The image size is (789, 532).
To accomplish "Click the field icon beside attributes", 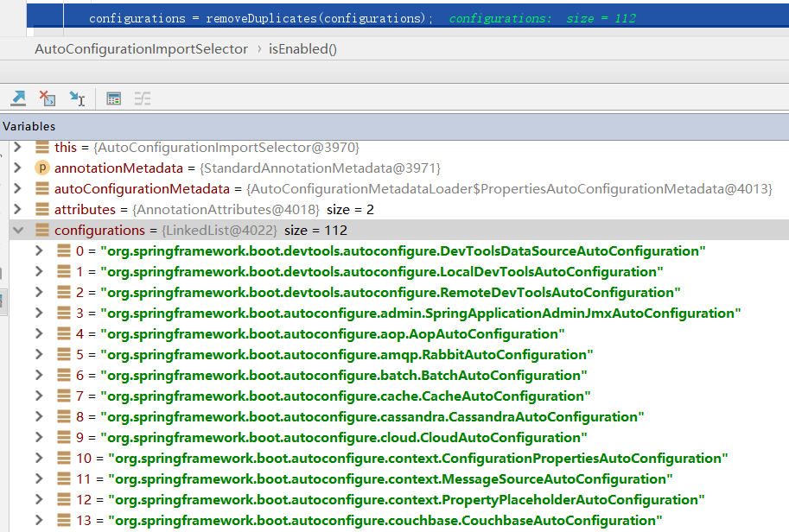I will (42, 209).
